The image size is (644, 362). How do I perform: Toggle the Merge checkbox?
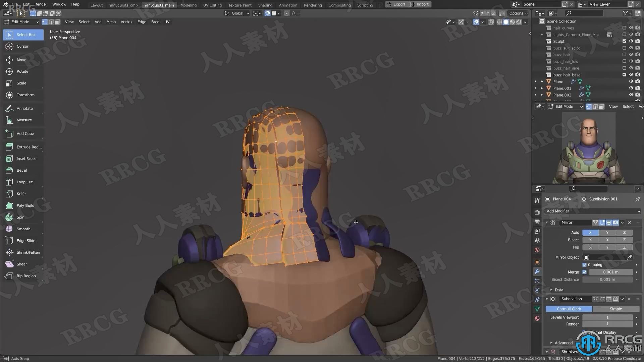click(x=585, y=272)
